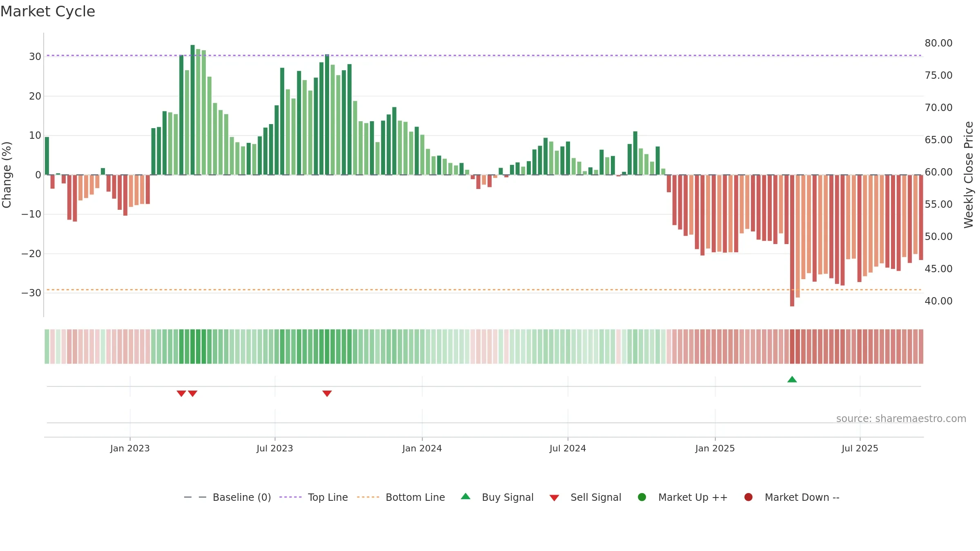Click the 30 change axis label
The image size is (980, 551).
click(x=35, y=56)
